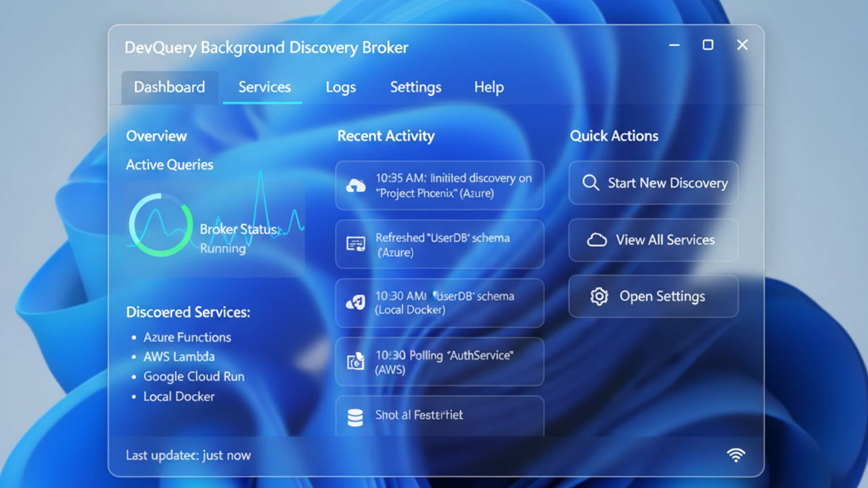Click the Broker Status: Running text
This screenshot has width=868, height=488.
pyautogui.click(x=240, y=239)
